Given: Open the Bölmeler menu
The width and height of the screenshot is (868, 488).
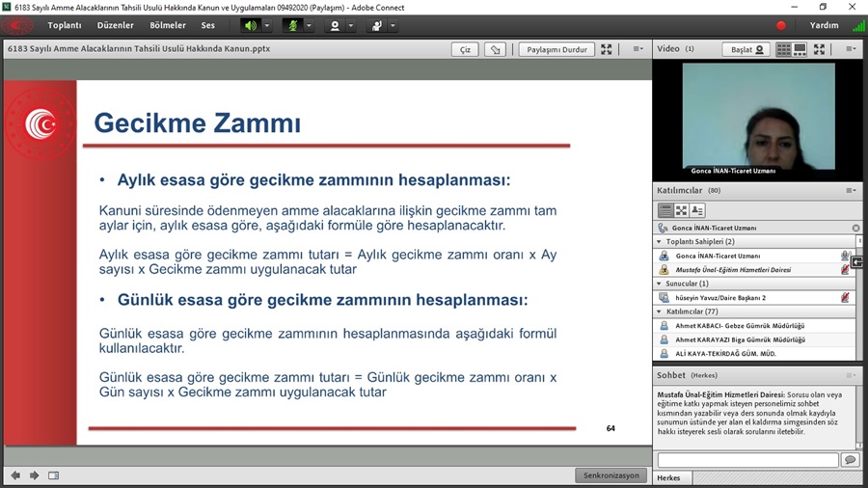Looking at the screenshot, I should [x=168, y=25].
